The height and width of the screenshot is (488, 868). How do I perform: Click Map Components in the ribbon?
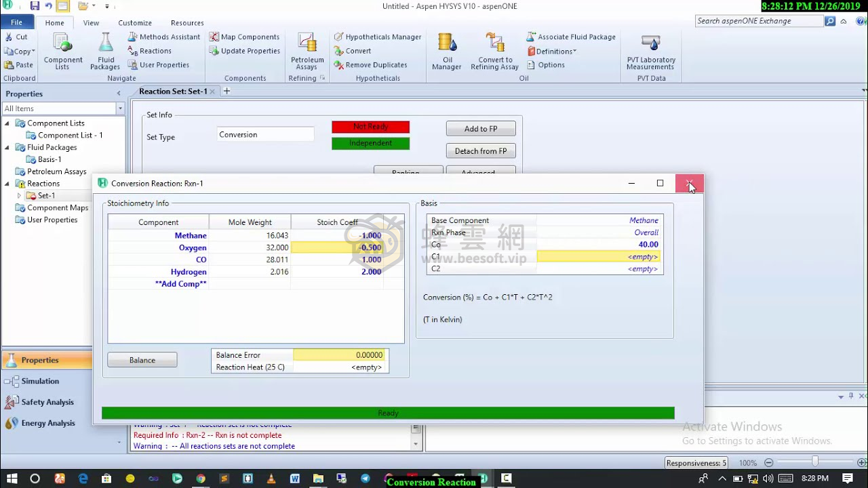click(x=244, y=37)
